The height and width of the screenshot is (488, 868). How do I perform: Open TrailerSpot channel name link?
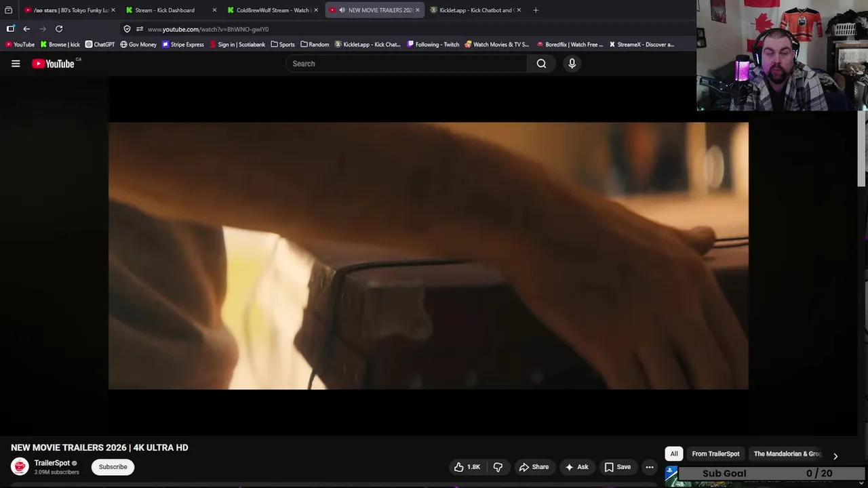click(x=52, y=463)
